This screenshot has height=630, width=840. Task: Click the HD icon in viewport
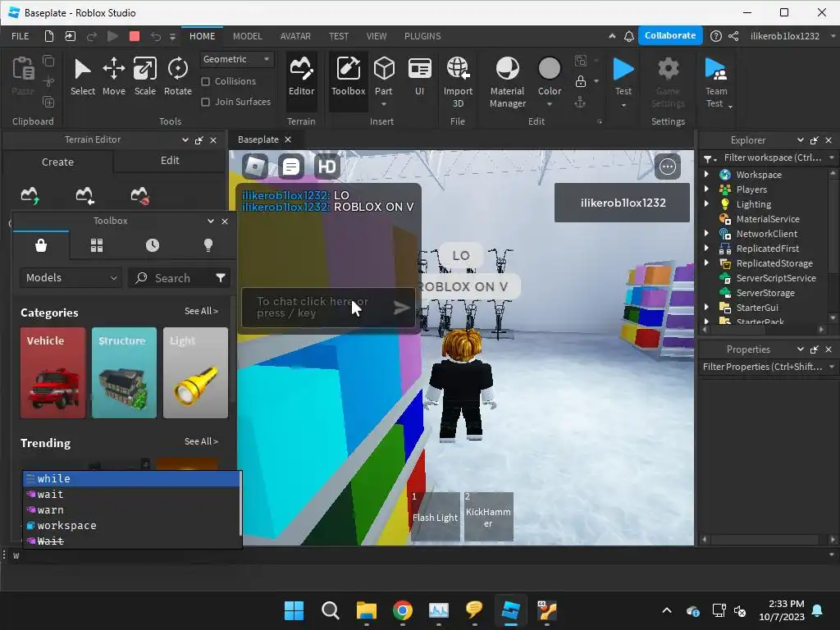click(326, 167)
